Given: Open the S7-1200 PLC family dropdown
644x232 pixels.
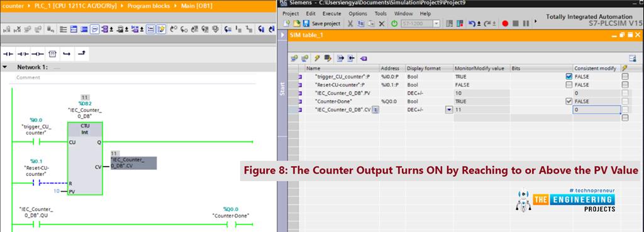Looking at the screenshot, I should pyautogui.click(x=436, y=24).
